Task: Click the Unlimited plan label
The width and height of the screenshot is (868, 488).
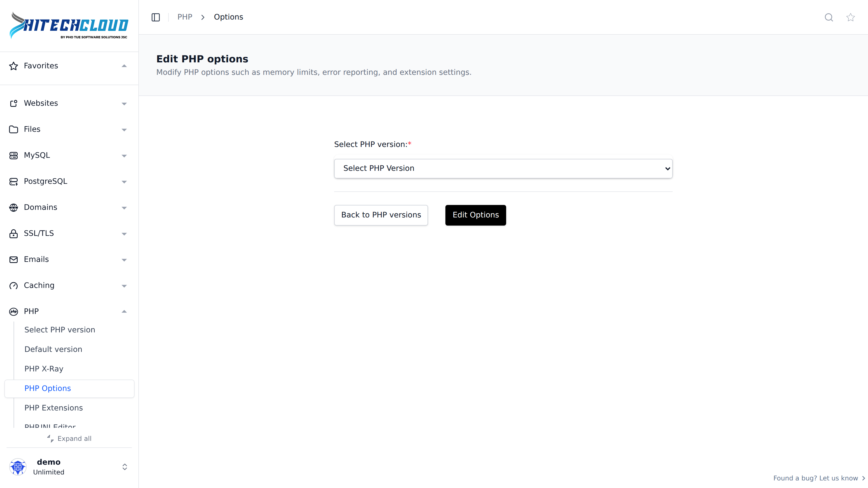Action: click(49, 472)
